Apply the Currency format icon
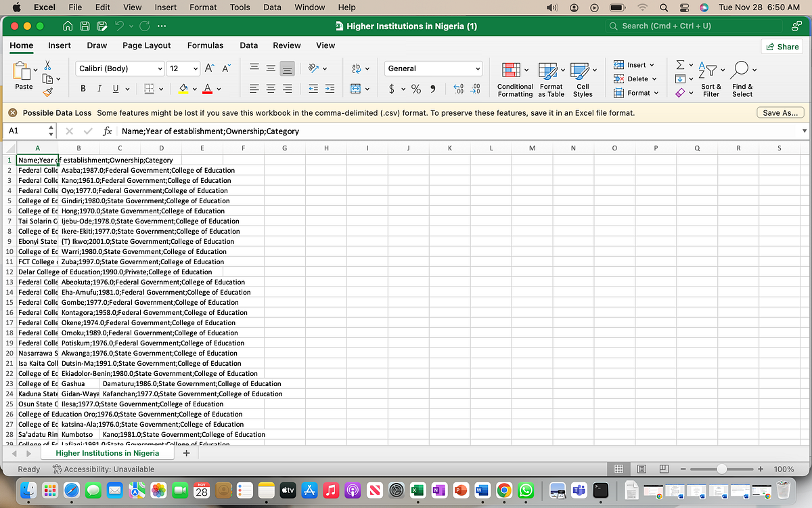 392,89
